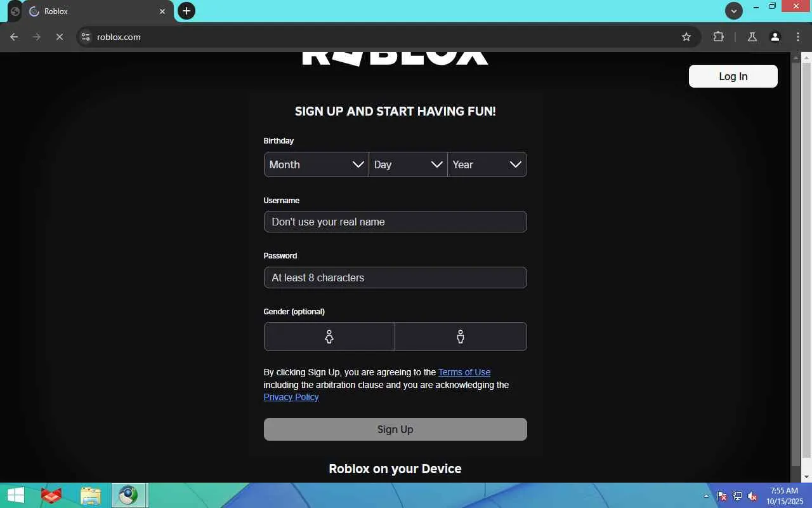Click the "Birthday" label
812x508 pixels.
(x=278, y=141)
